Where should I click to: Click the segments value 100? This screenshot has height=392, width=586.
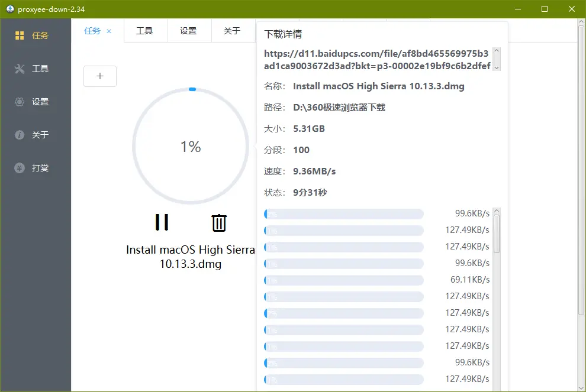click(x=301, y=150)
